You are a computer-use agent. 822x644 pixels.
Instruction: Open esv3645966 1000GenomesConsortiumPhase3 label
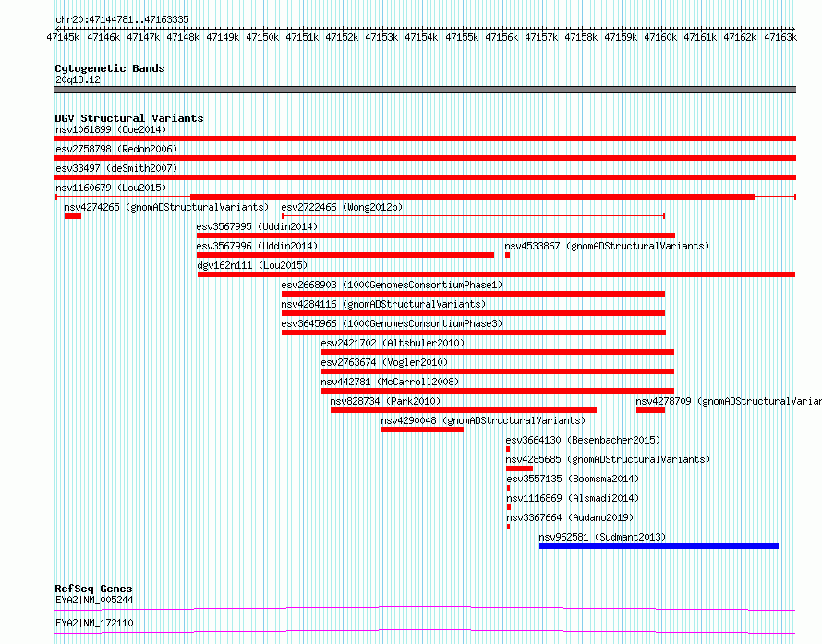392,323
